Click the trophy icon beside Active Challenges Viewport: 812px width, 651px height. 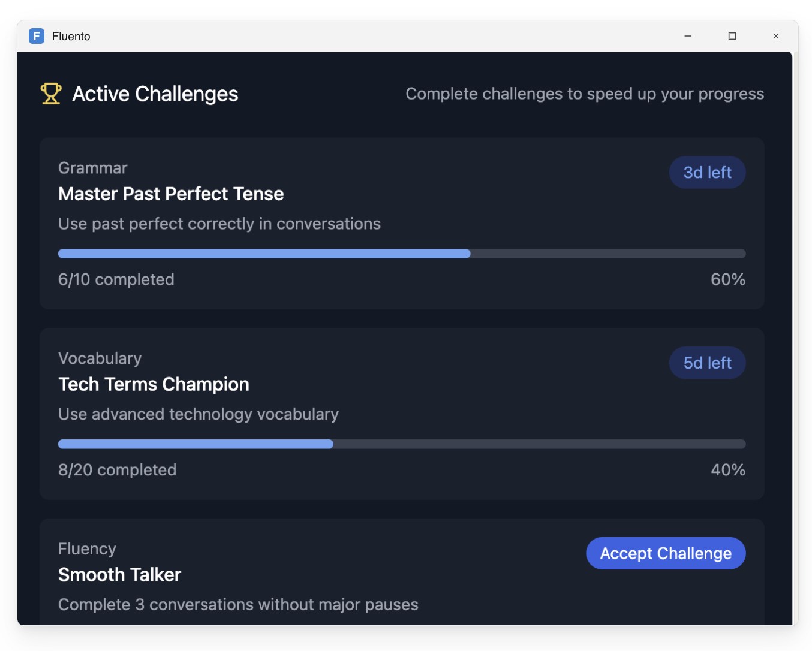pyautogui.click(x=51, y=94)
